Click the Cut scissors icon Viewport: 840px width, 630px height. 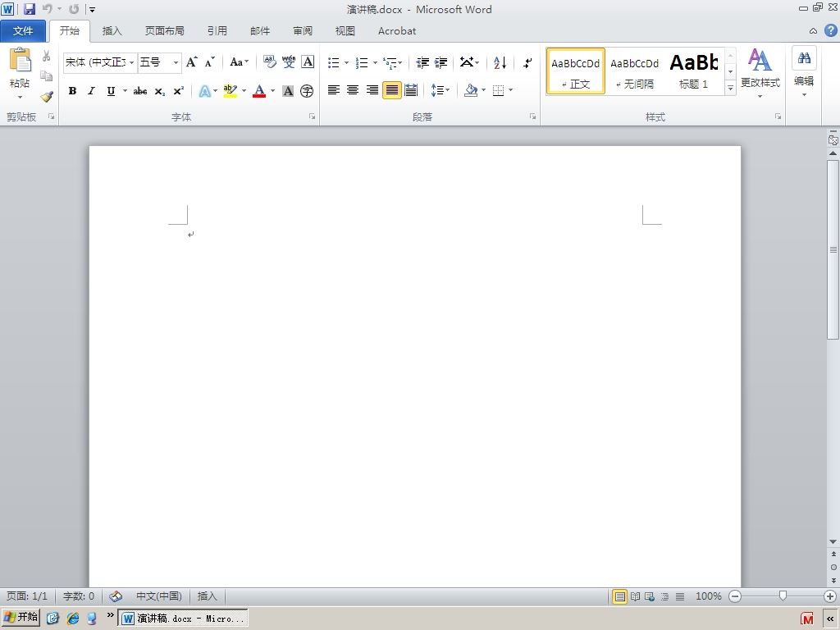[x=47, y=56]
